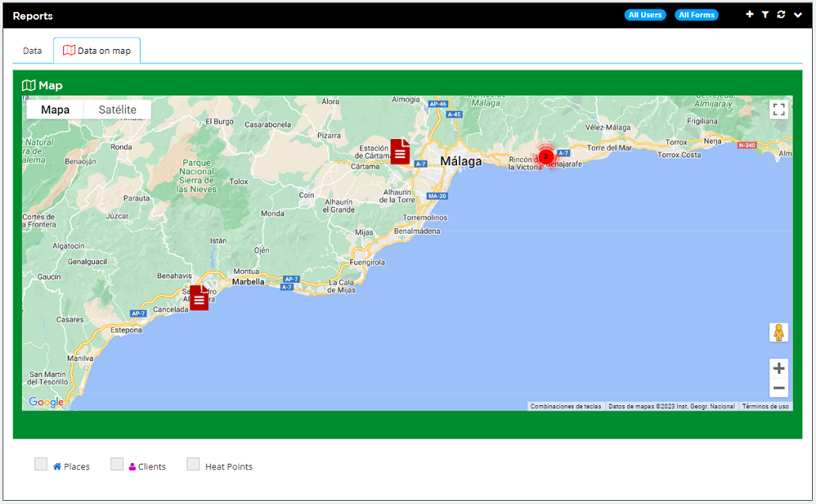
Task: Select the Data on map tab
Action: pos(96,51)
